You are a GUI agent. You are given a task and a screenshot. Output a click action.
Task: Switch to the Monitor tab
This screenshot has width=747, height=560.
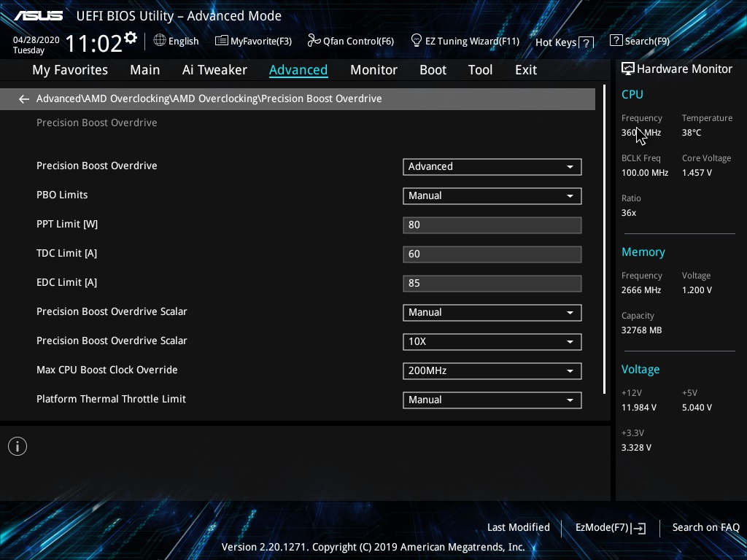374,70
